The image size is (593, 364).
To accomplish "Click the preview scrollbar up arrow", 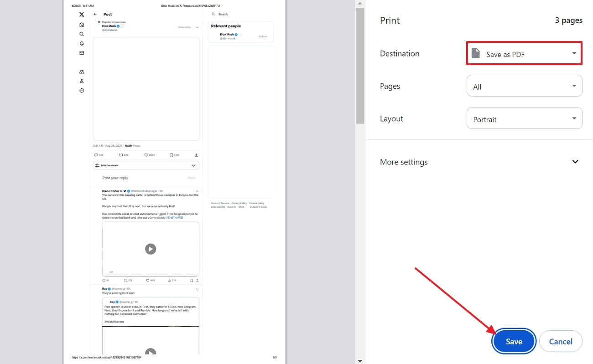I will [x=360, y=3].
